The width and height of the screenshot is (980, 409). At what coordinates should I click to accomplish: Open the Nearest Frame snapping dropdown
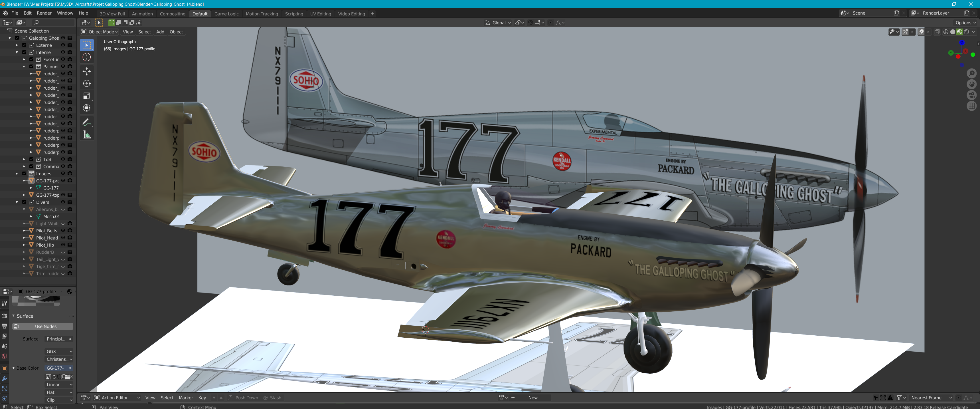pyautogui.click(x=931, y=398)
